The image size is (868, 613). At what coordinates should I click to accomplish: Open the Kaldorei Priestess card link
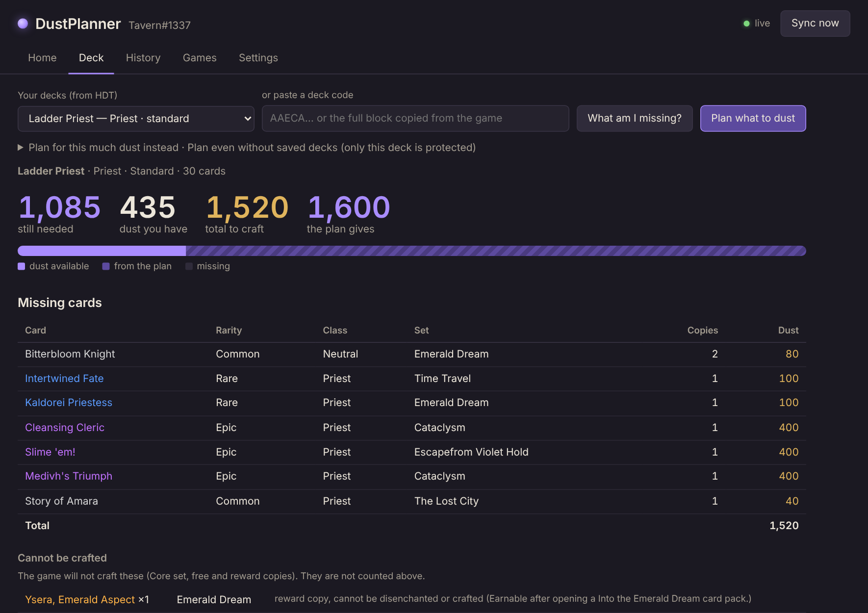point(69,403)
